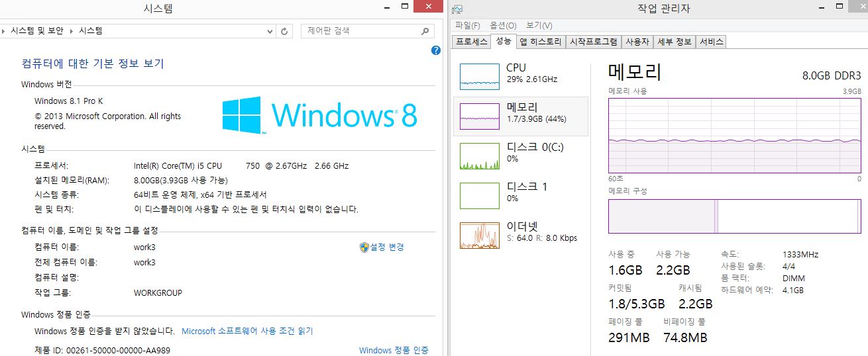Click the 제품 ID 00261-50000-00000-AA989 text
The width and height of the screenshot is (868, 356).
point(102,350)
